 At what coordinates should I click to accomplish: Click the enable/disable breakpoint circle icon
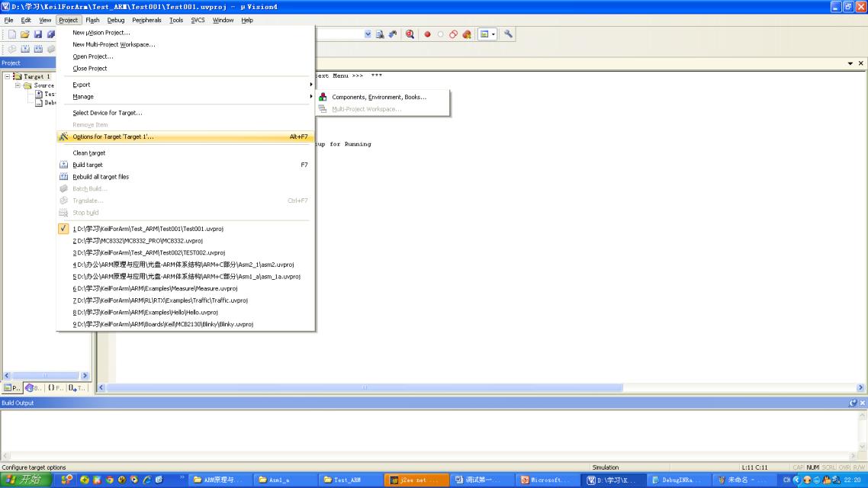[441, 34]
